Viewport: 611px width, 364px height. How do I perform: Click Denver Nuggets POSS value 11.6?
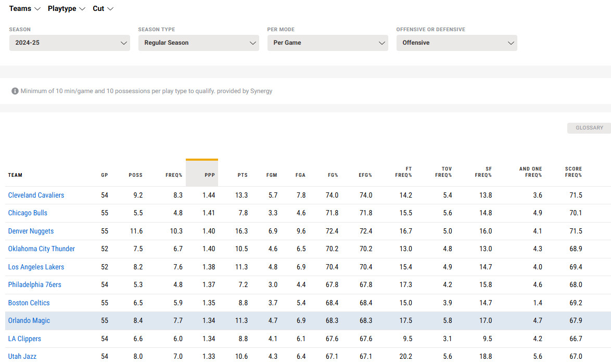[x=136, y=231]
